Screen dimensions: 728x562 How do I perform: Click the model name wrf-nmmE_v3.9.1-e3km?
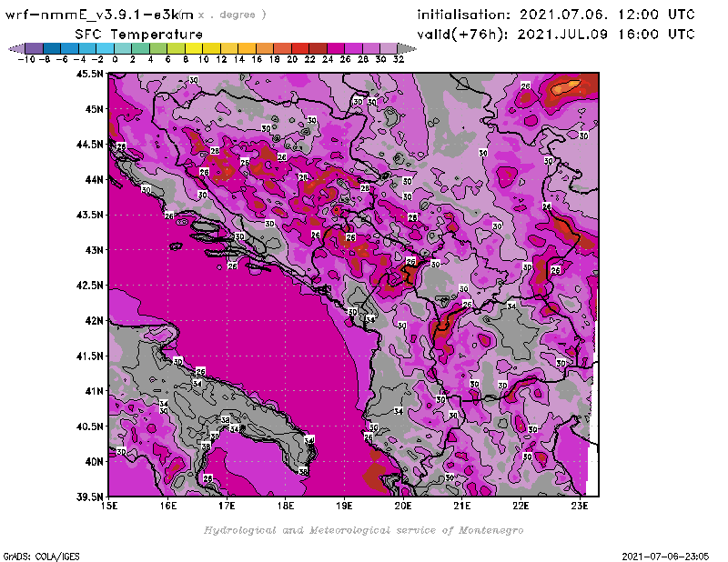(x=99, y=15)
